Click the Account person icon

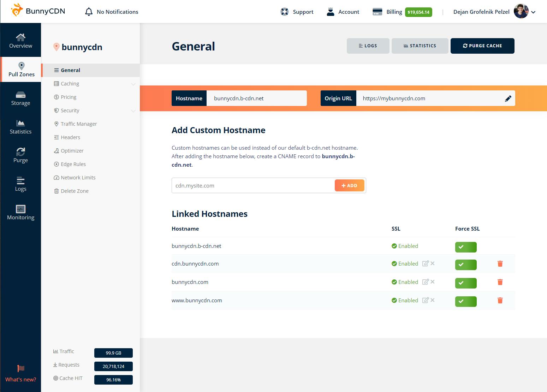click(331, 12)
